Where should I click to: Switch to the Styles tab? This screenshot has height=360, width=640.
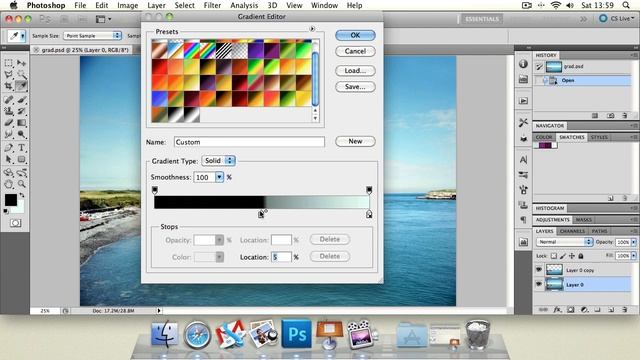(x=599, y=137)
